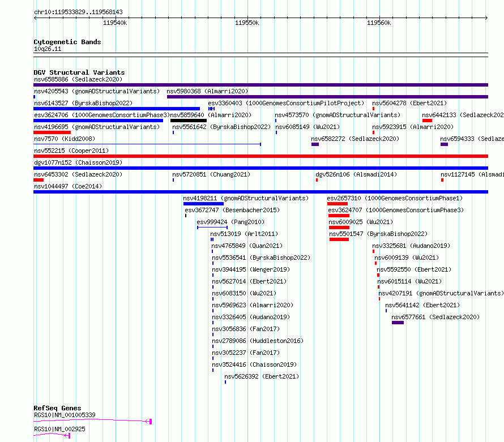Open RGS10|NM_002925 gene label
Viewport: 504px width, 442px height.
[59, 429]
